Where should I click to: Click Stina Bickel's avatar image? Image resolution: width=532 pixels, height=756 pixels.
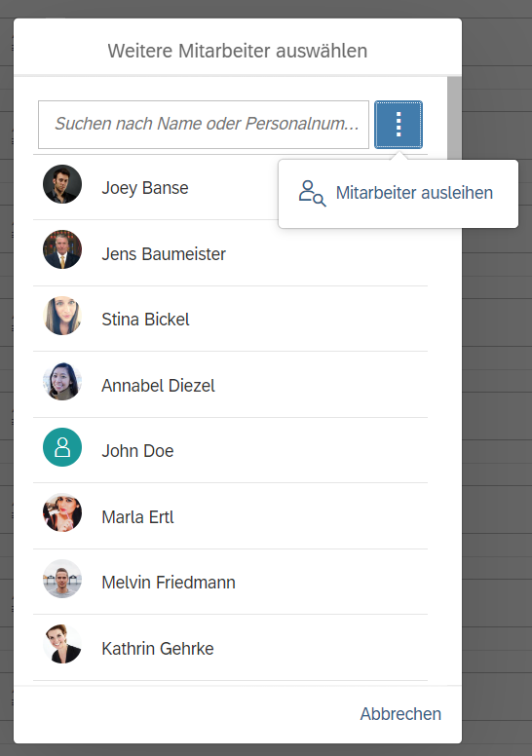point(62,316)
